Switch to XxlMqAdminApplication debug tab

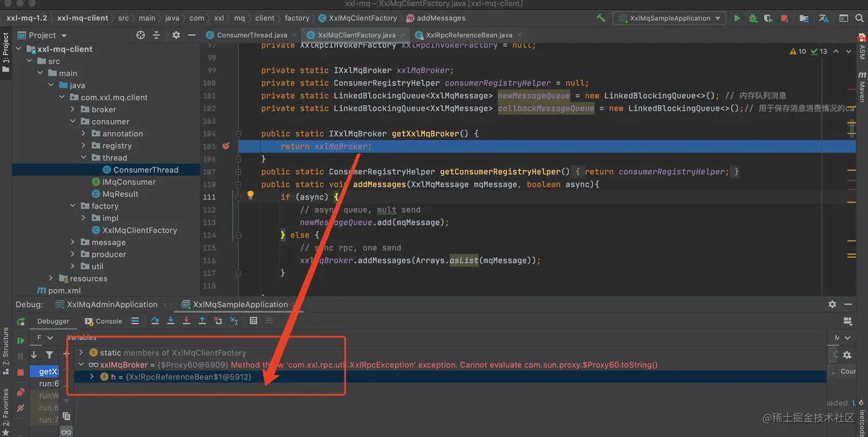tap(112, 304)
